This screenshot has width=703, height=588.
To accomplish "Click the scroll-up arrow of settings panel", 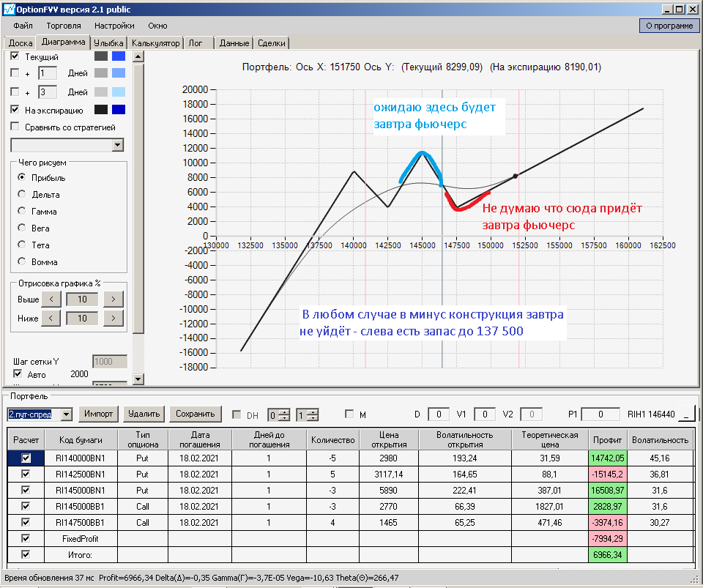I will tap(138, 57).
